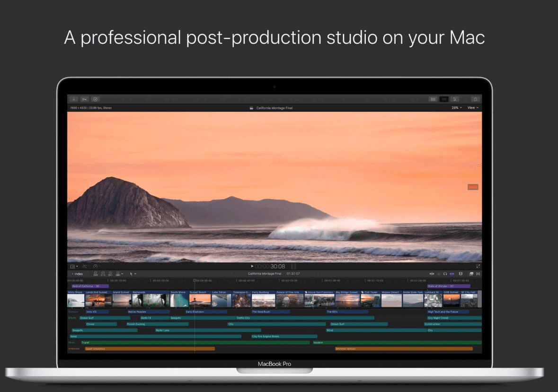Open the retime speedometer dropdown
This screenshot has width=558, height=392.
coord(97,266)
